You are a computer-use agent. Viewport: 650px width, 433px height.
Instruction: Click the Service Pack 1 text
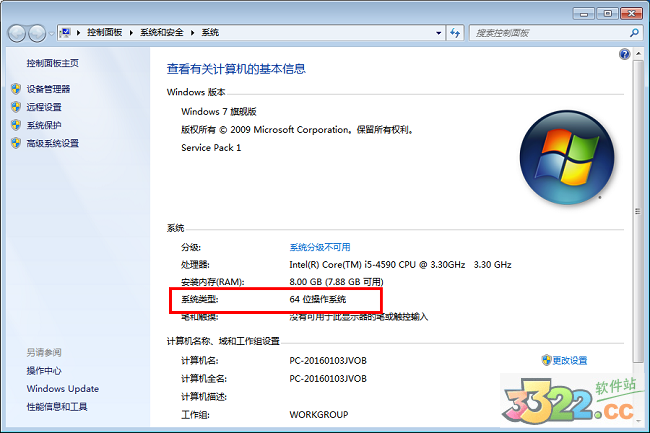(x=211, y=148)
